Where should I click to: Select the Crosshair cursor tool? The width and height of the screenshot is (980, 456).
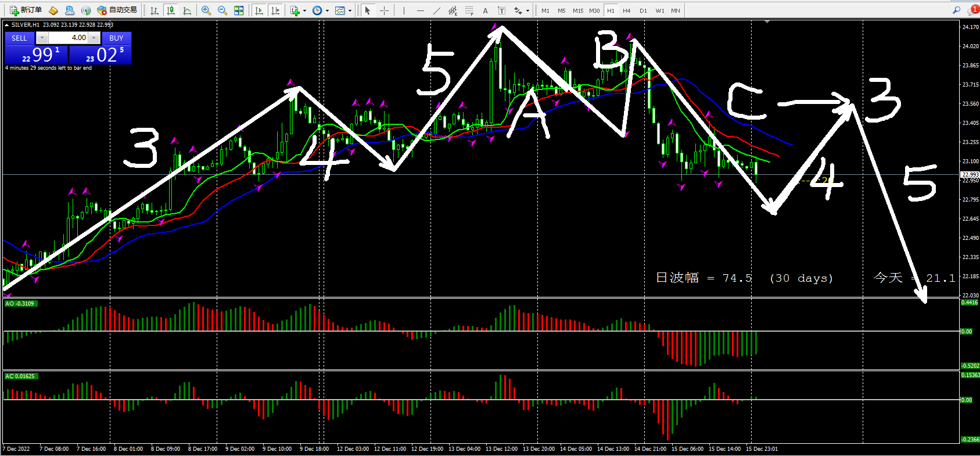pos(384,10)
